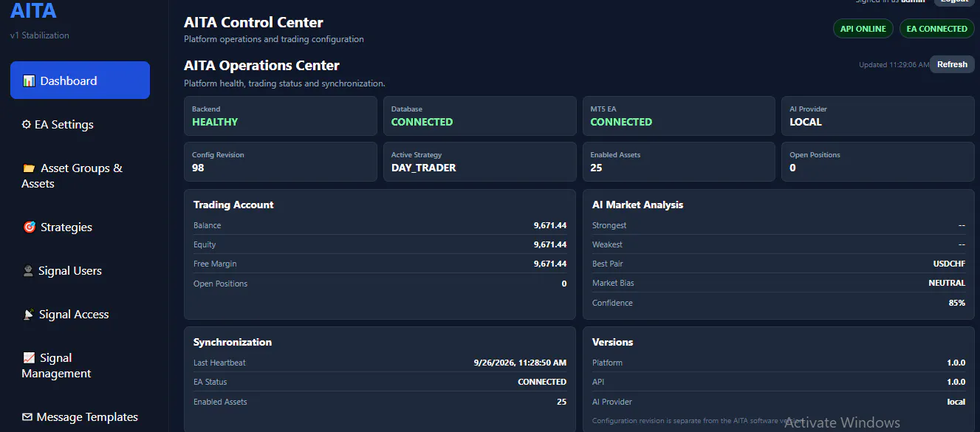Click the Strategies target icon
Viewport: 980px width, 432px height.
(x=30, y=227)
